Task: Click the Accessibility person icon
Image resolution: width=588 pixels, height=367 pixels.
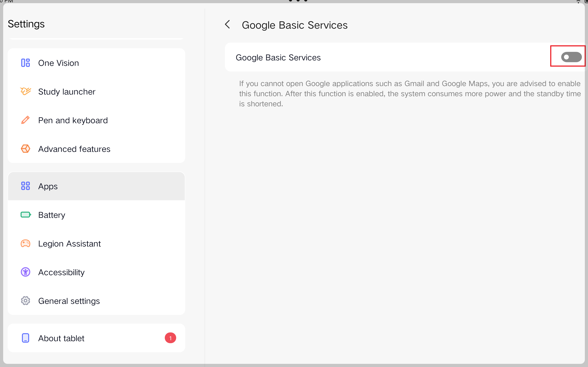Action: 25,272
